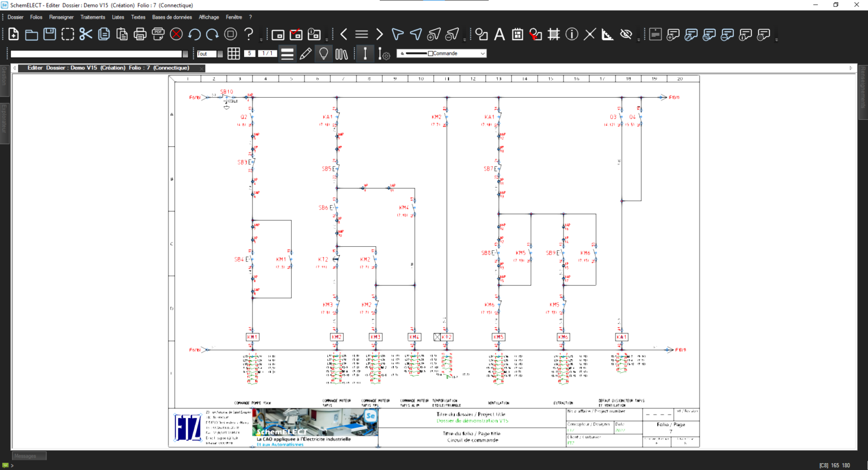Click the scissors cut icon
Image resolution: width=868 pixels, height=470 pixels.
click(x=86, y=34)
